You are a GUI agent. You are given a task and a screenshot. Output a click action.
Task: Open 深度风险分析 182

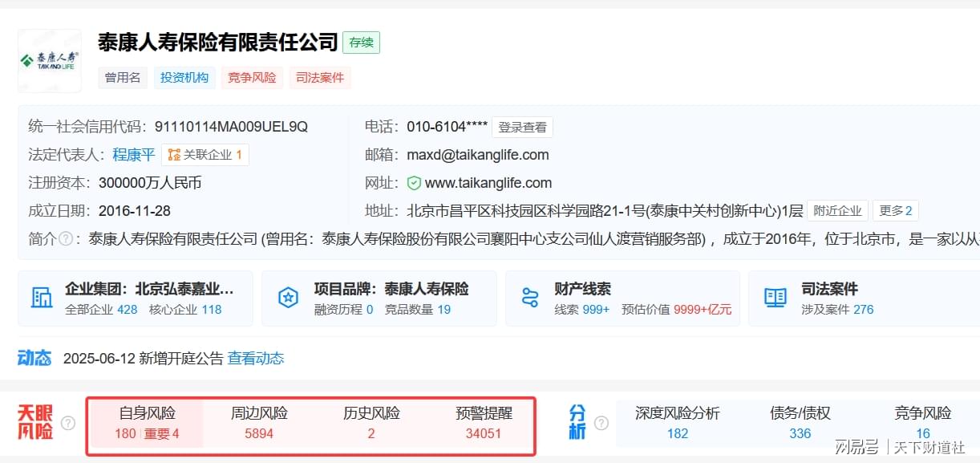(x=678, y=423)
